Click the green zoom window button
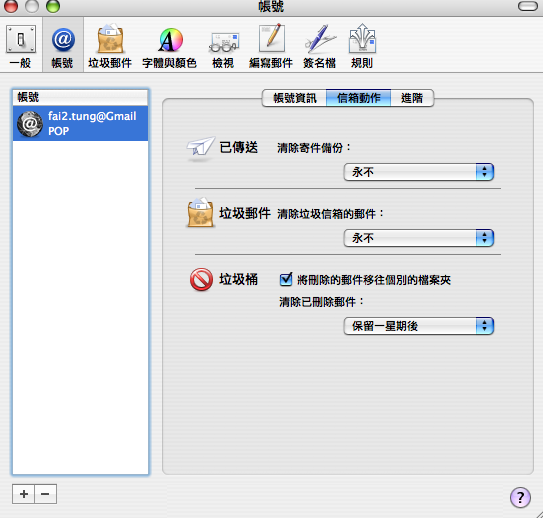The height and width of the screenshot is (518, 543). click(x=53, y=6)
